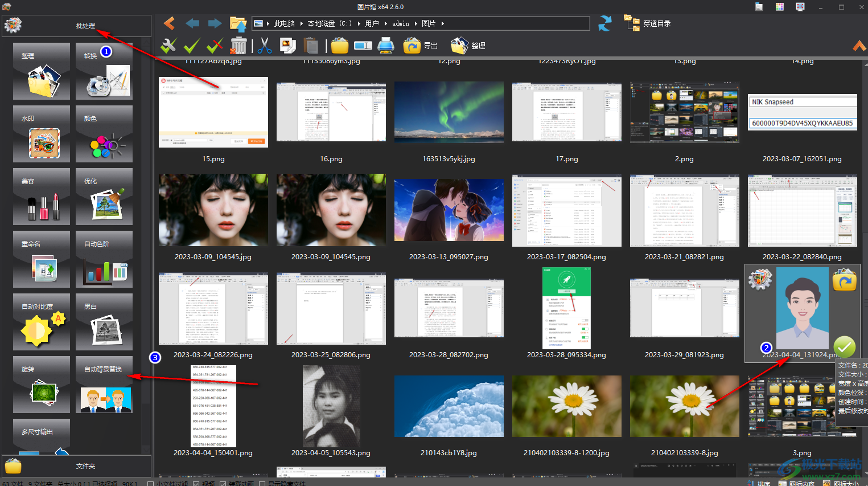Click the monitor icon in the title bar

coord(800,7)
